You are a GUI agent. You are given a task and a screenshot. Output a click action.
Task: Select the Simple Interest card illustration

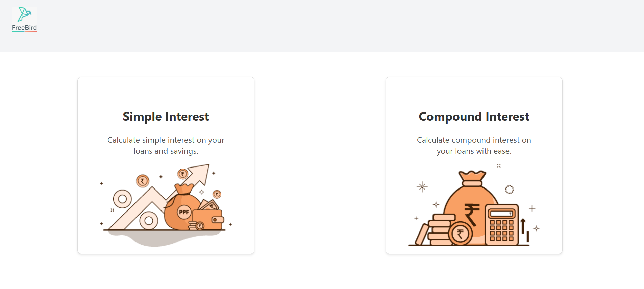pos(166,205)
